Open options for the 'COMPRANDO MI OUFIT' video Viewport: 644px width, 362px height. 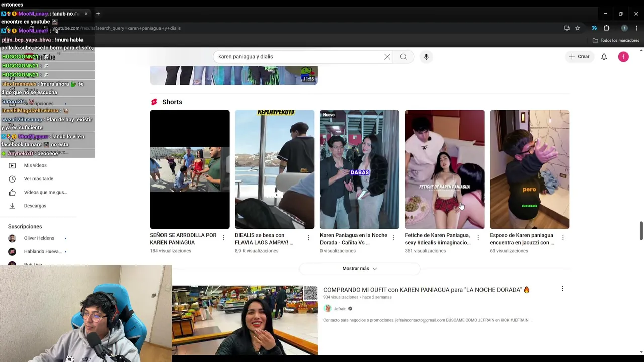562,289
